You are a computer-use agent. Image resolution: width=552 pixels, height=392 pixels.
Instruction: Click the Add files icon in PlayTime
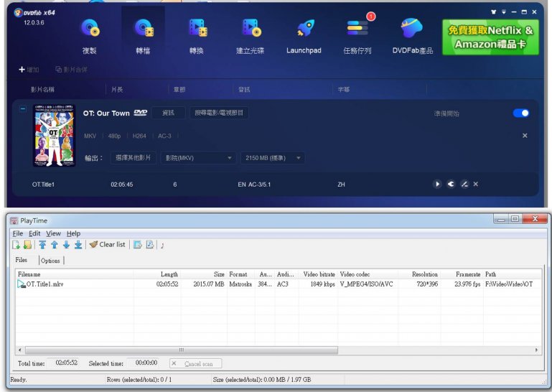click(x=17, y=244)
